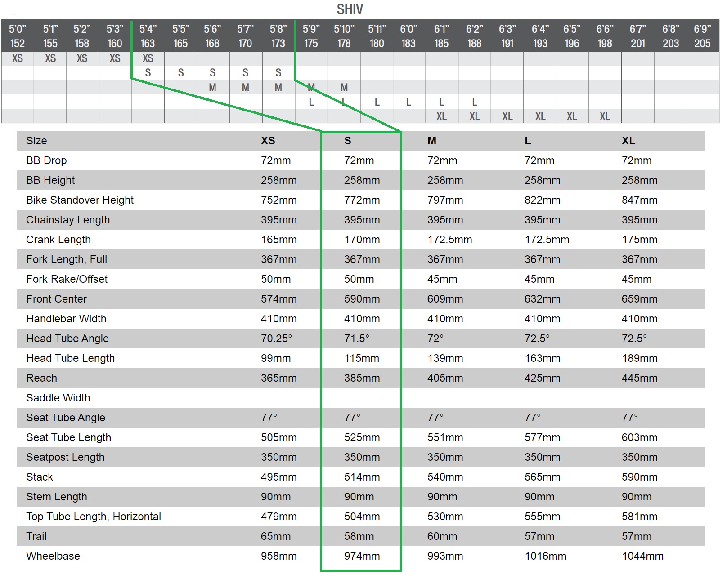Click the SHIV title at top
Image resolution: width=727 pixels, height=588 pixels.
point(350,9)
